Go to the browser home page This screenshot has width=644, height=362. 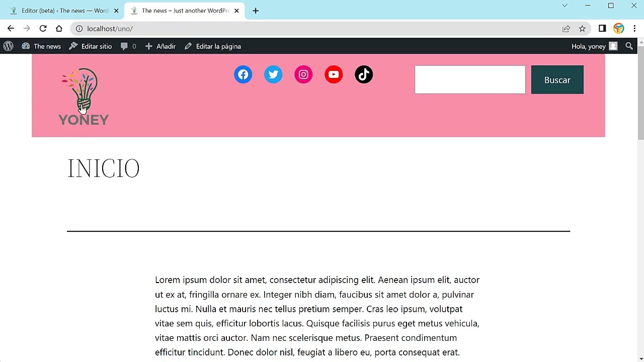[59, 29]
